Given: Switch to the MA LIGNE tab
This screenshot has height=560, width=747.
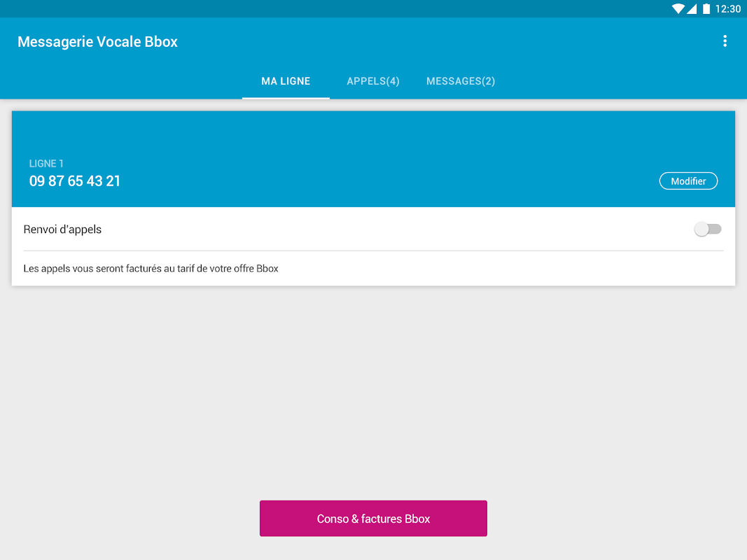Looking at the screenshot, I should pos(286,81).
